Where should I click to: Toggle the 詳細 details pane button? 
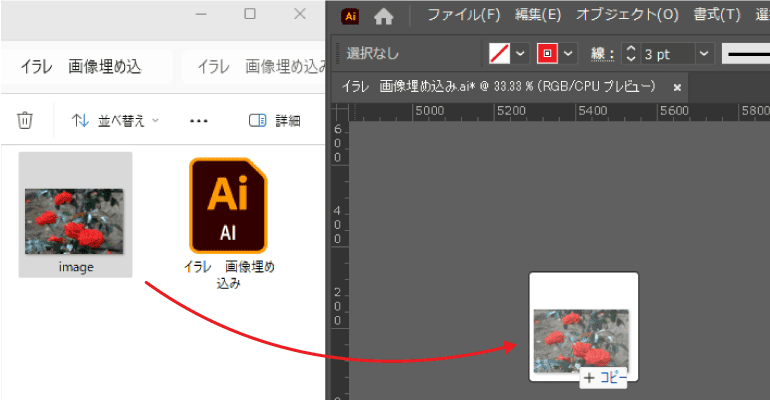[275, 120]
